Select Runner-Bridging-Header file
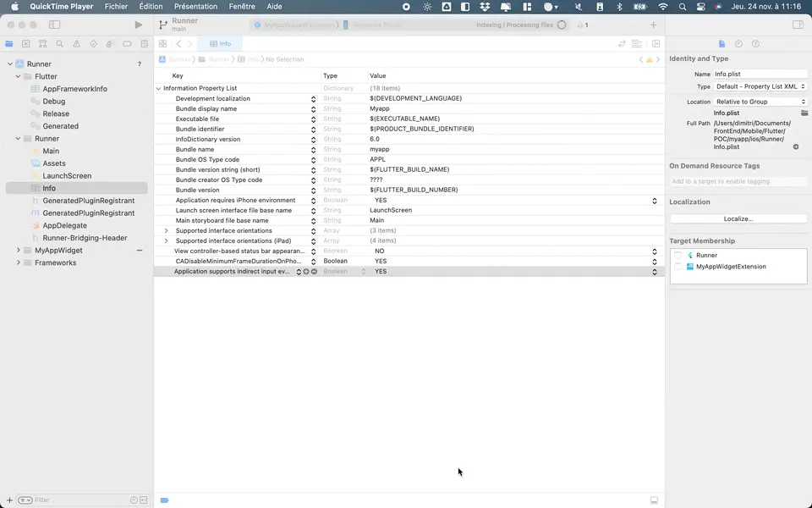 (x=85, y=238)
